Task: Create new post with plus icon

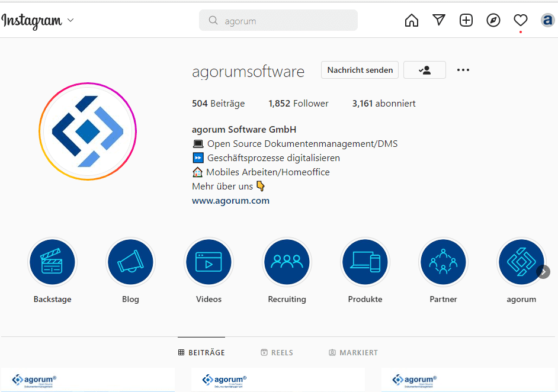Action: pos(466,20)
